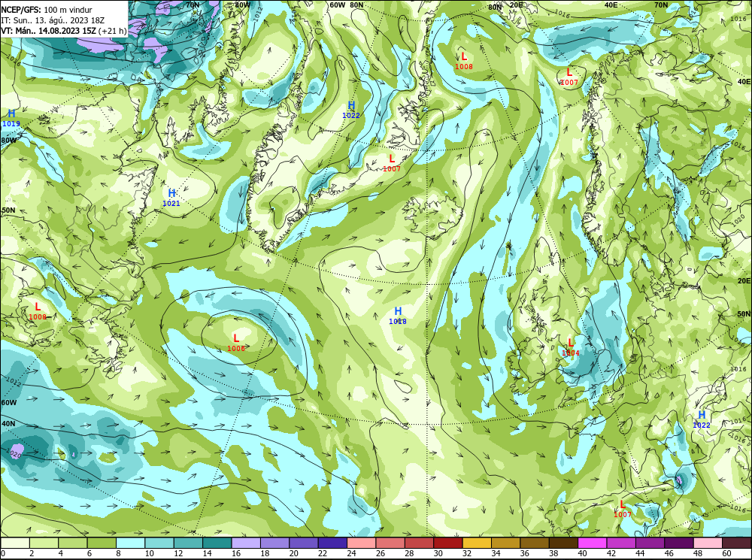Image resolution: width=752 pixels, height=560 pixels.
Task: Click the pale yellow 0–2 legend swatch
Action: point(15,543)
